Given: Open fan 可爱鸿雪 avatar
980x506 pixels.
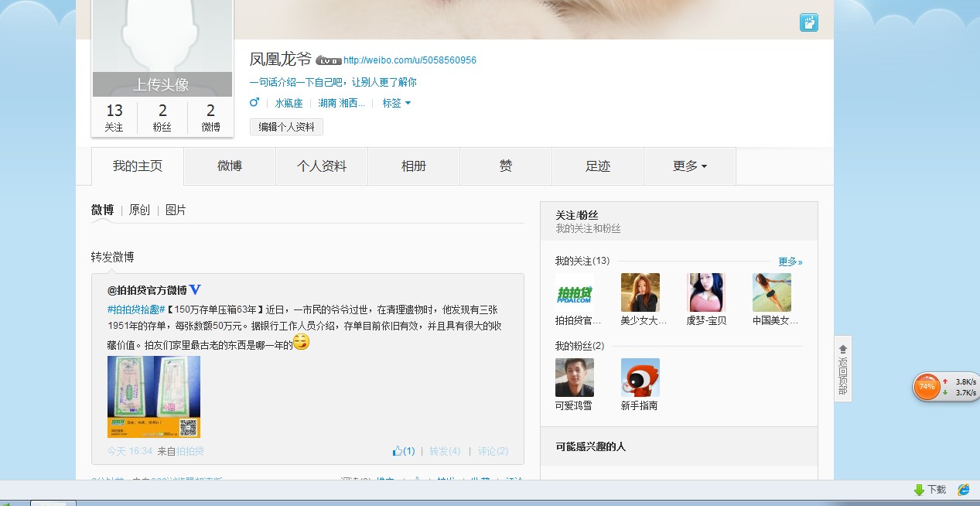Looking at the screenshot, I should point(575,378).
